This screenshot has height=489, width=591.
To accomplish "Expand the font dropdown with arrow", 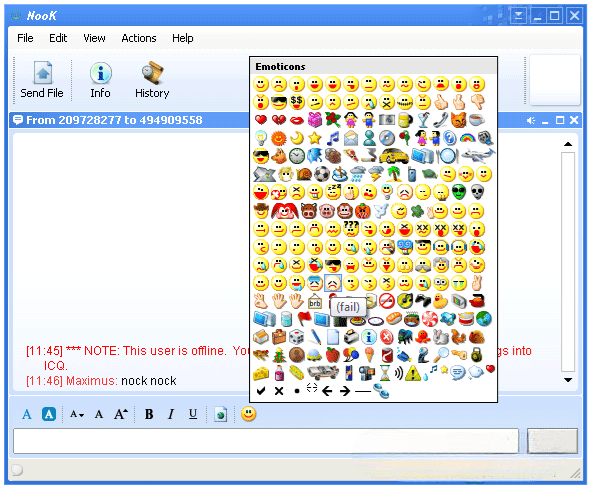I will point(77,414).
